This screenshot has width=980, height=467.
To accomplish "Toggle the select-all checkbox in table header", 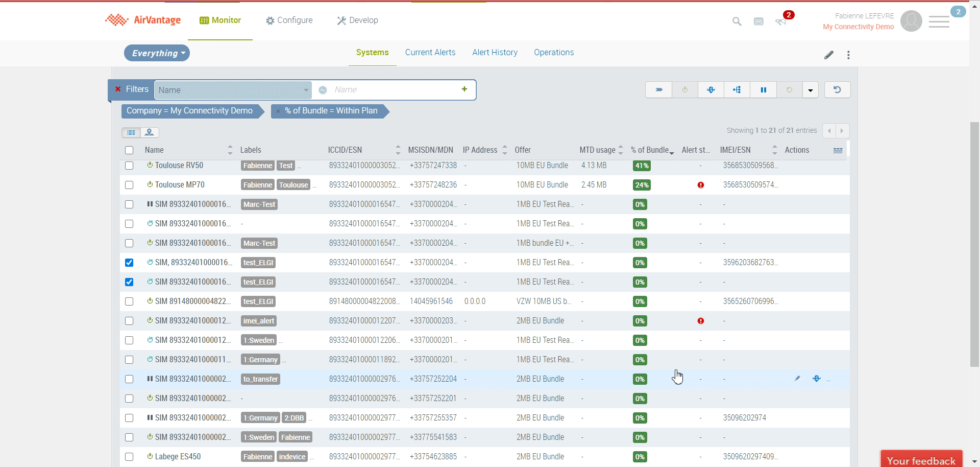I will point(129,150).
